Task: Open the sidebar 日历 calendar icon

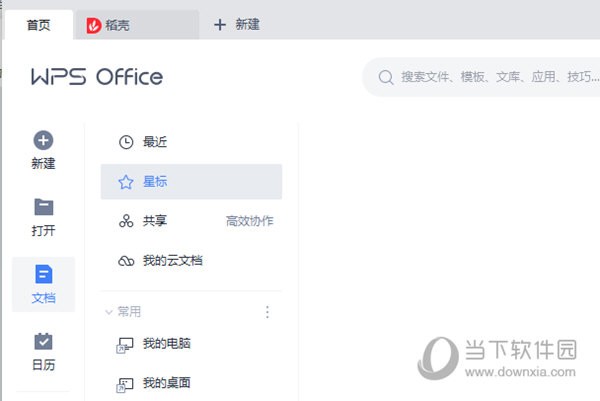Action: [43, 341]
